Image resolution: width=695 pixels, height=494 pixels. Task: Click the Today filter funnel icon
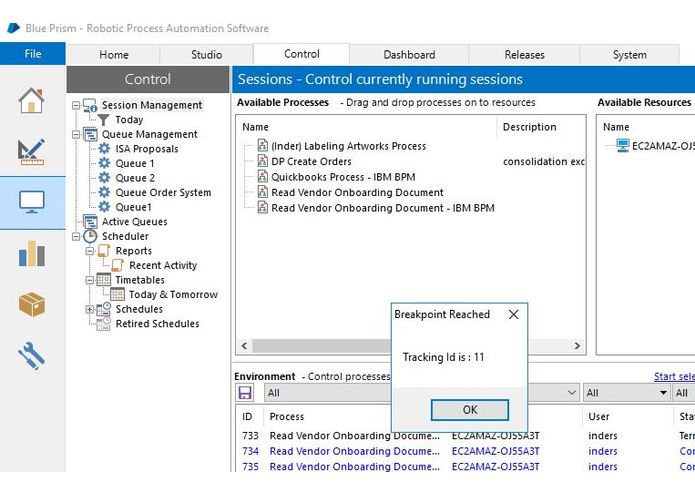tap(103, 120)
